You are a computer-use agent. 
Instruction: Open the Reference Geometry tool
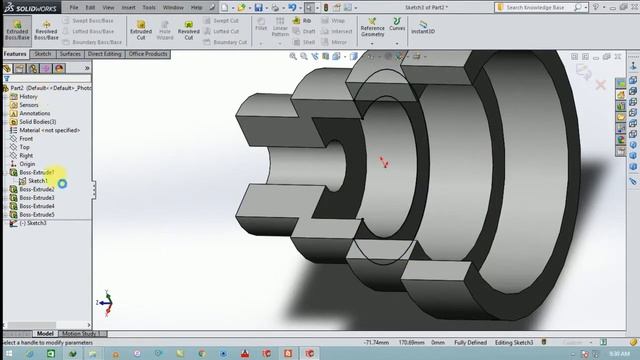[372, 27]
